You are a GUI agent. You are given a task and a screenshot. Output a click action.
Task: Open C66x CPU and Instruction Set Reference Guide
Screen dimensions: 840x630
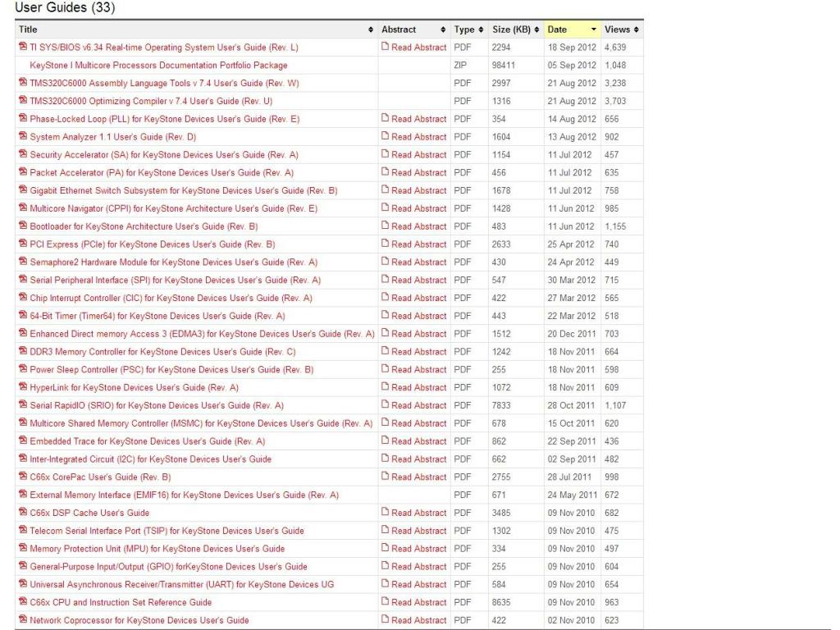pos(121,602)
